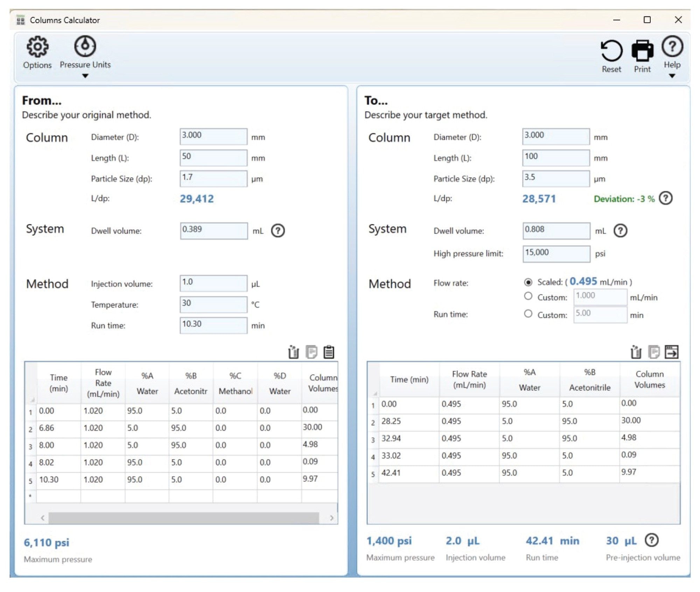Screen dimensions: 700x592
Task: Open help for Pre-injection volume
Action: click(652, 541)
